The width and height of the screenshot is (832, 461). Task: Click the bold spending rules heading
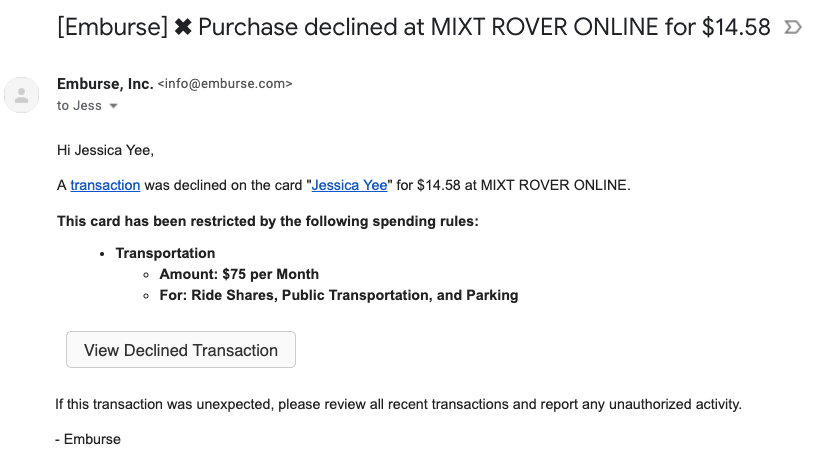pyautogui.click(x=267, y=220)
